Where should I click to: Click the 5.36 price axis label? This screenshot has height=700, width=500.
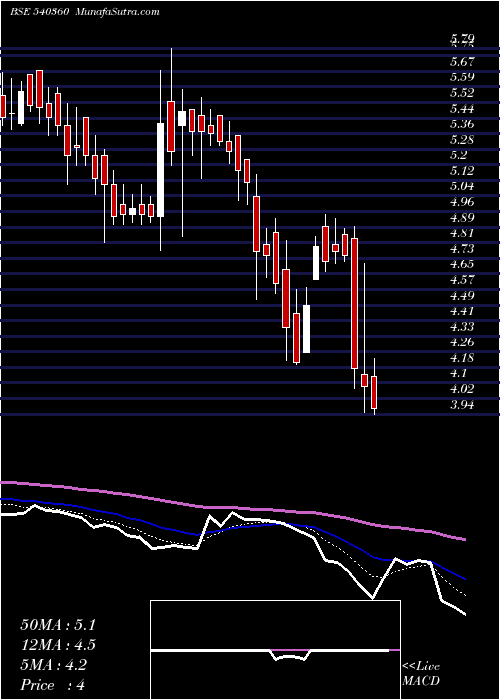(462, 124)
